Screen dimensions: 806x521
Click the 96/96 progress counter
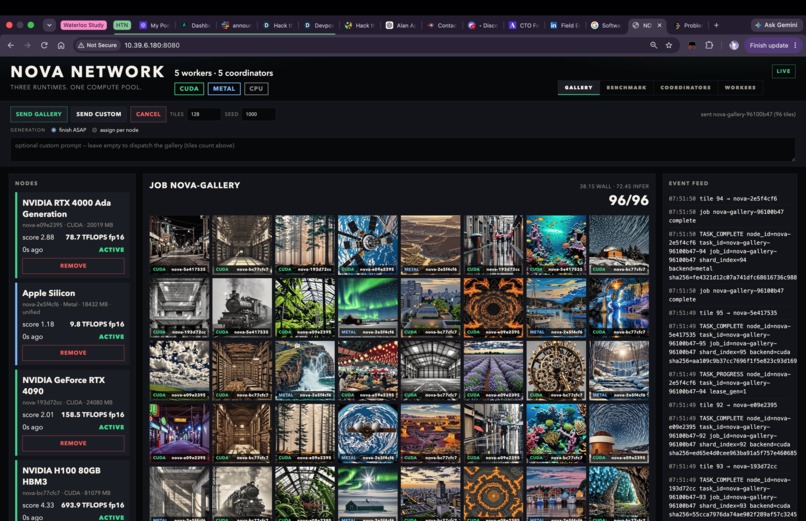tap(628, 200)
